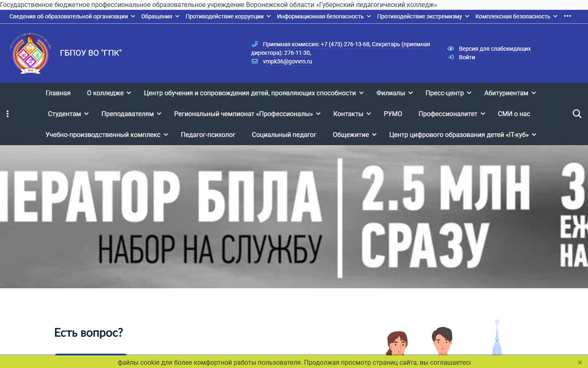Viewport: 588px width, 368px height.
Task: Click the phone icon near admissions number
Action: point(255,44)
